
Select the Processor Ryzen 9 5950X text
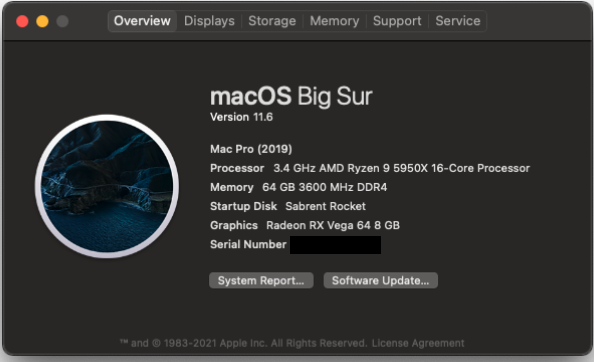click(x=402, y=168)
